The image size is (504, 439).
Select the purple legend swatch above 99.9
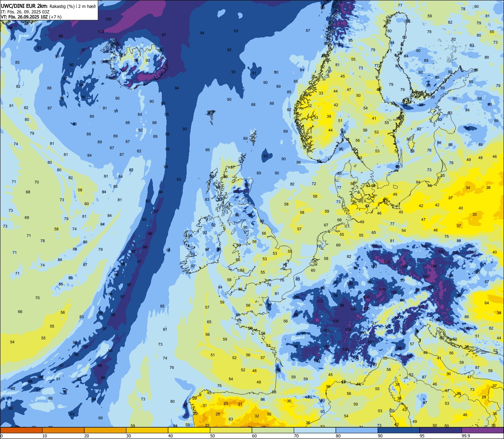coord(482,430)
